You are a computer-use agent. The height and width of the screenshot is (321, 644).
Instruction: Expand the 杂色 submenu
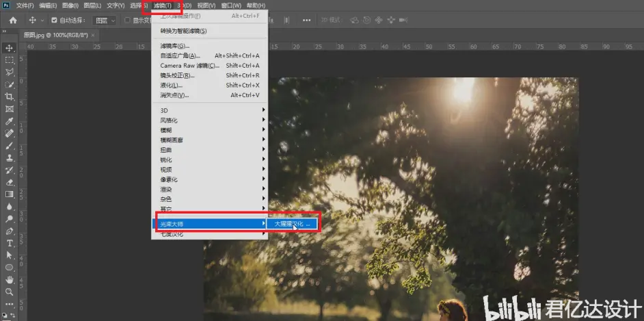(209, 199)
